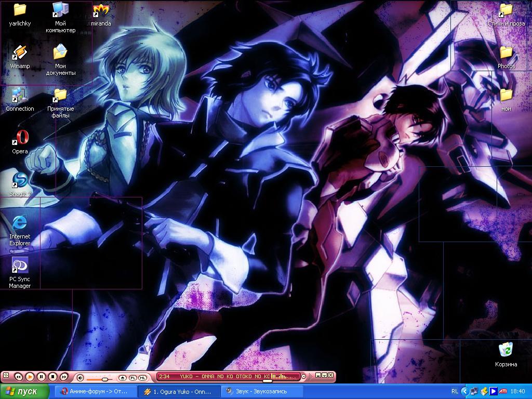This screenshot has width=532, height=399.
Task: Open Winamp main menu corner icon
Action: [5, 375]
